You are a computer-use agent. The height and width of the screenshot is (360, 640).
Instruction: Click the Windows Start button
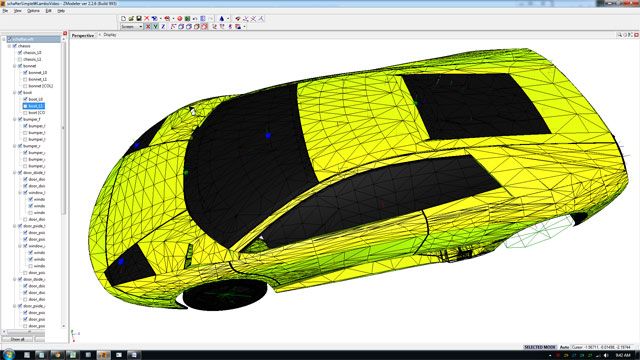tap(8, 355)
